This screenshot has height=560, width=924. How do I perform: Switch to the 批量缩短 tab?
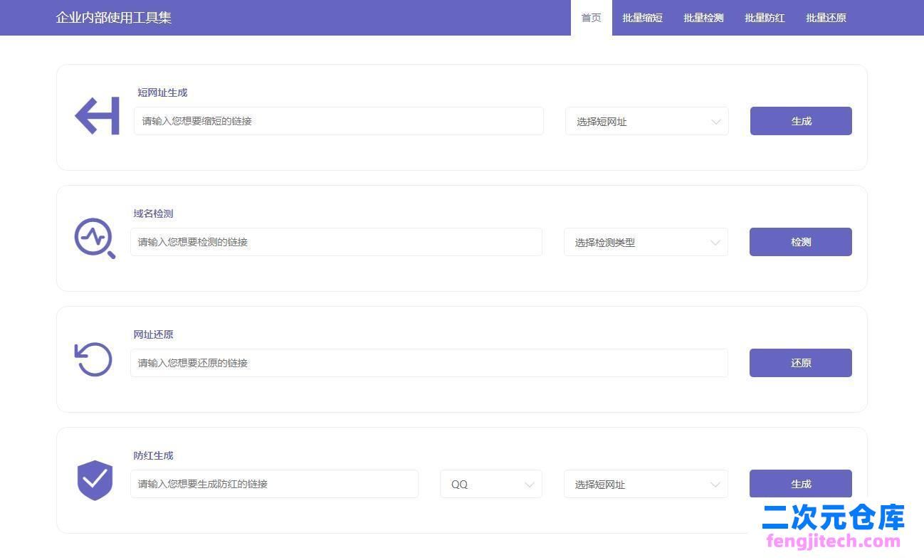[x=642, y=18]
